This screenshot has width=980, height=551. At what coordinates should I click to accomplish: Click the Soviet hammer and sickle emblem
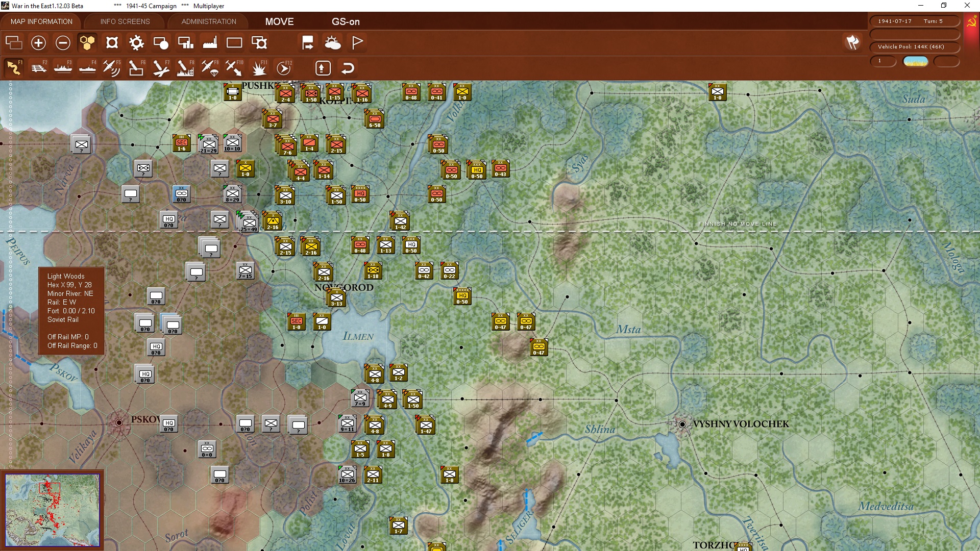[971, 22]
